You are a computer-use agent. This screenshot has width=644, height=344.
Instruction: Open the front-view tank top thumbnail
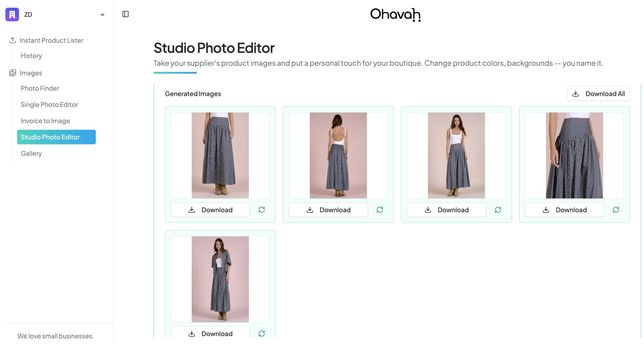click(x=456, y=155)
